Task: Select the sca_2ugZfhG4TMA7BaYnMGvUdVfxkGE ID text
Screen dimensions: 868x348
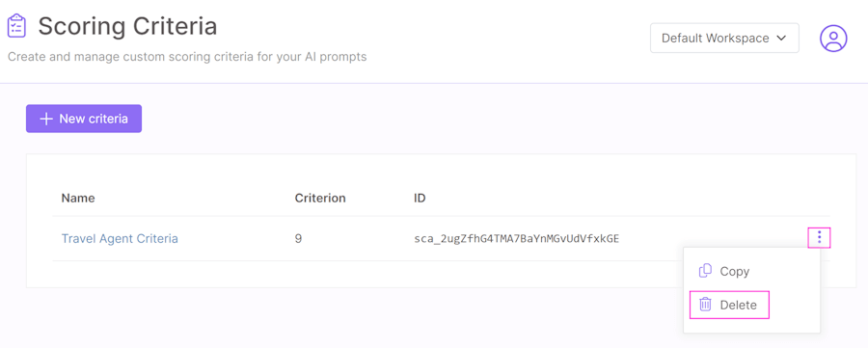Action: 517,239
